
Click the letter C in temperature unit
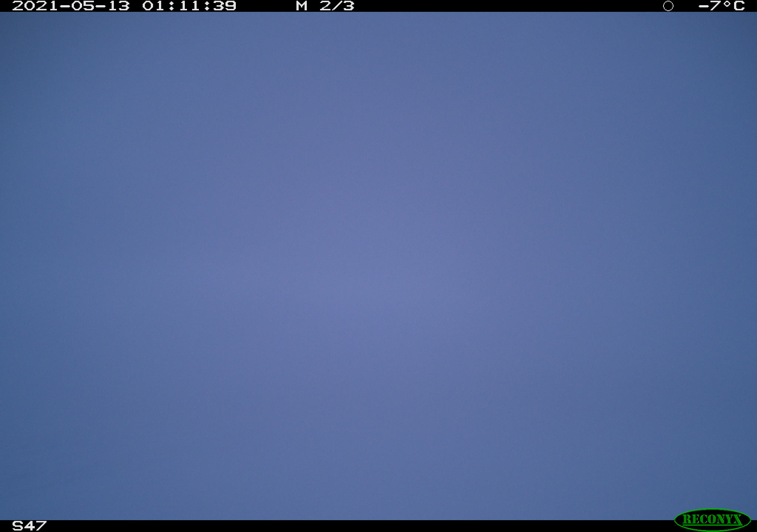pyautogui.click(x=739, y=6)
